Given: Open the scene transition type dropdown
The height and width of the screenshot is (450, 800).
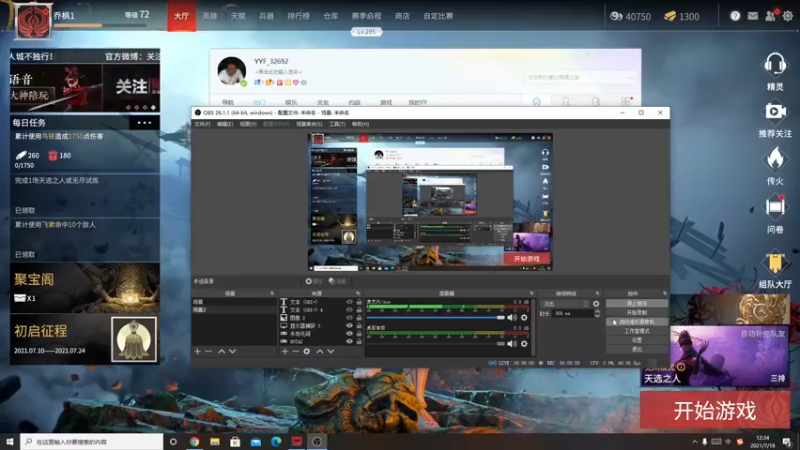Looking at the screenshot, I should [564, 304].
